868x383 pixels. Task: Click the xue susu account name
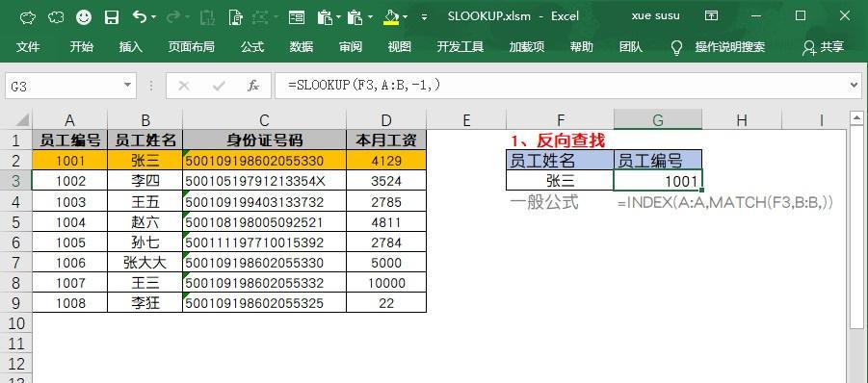[x=655, y=16]
